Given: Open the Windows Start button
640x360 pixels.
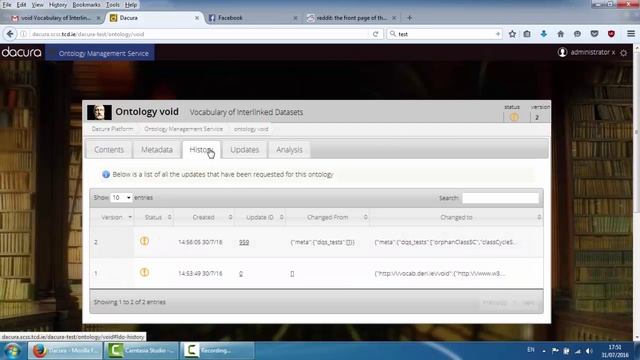Looking at the screenshot, I should [x=12, y=351].
